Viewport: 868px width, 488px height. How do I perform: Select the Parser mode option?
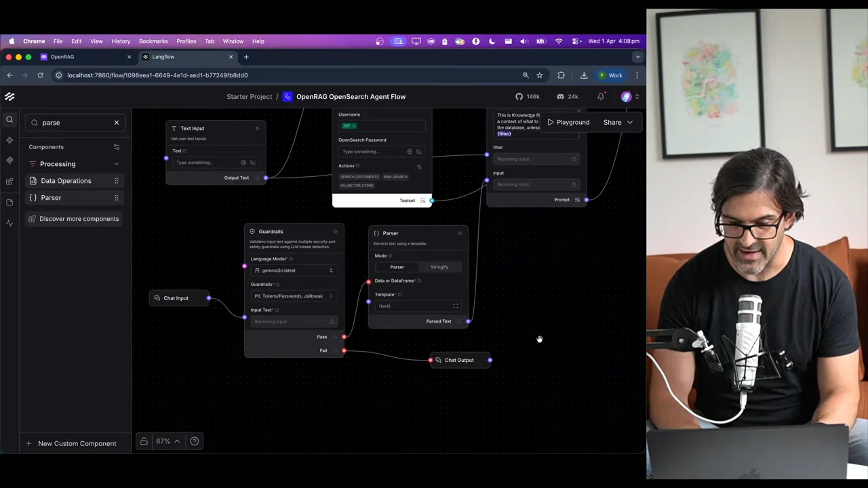(x=397, y=267)
